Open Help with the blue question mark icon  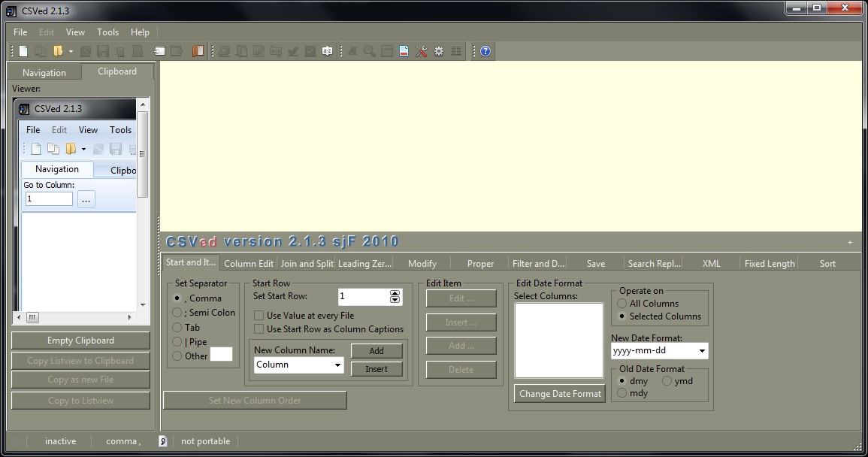point(485,52)
